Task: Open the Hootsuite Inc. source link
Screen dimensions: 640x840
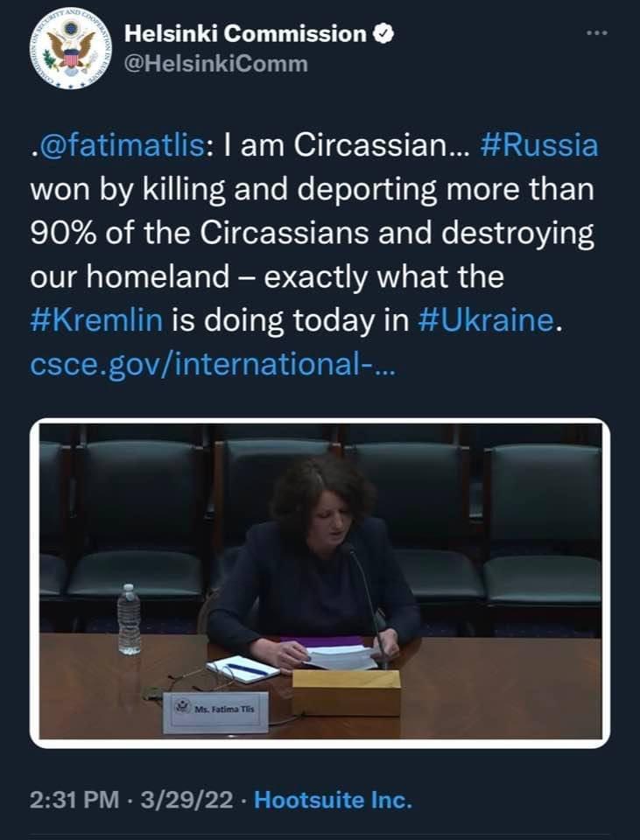Action: point(333,800)
